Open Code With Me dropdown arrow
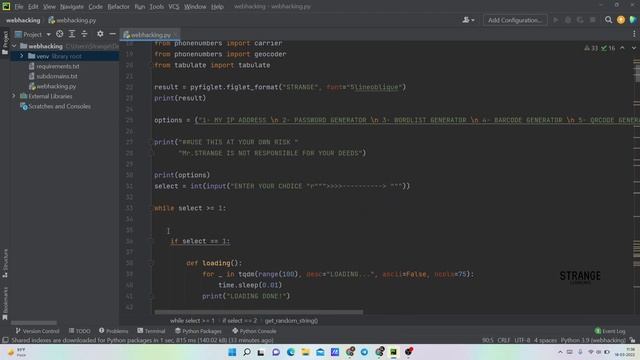Viewport: 640px width, 360px height. click(x=473, y=20)
